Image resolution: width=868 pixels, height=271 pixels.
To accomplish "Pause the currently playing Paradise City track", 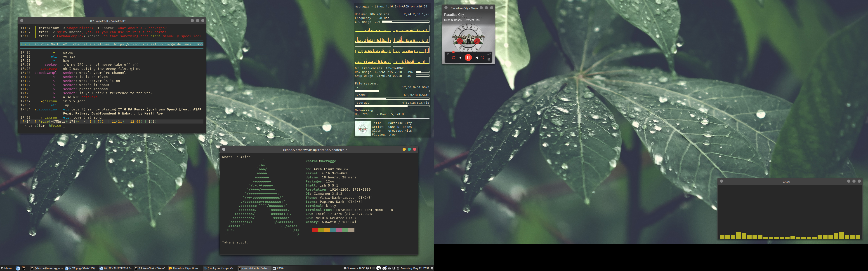I will (x=468, y=58).
